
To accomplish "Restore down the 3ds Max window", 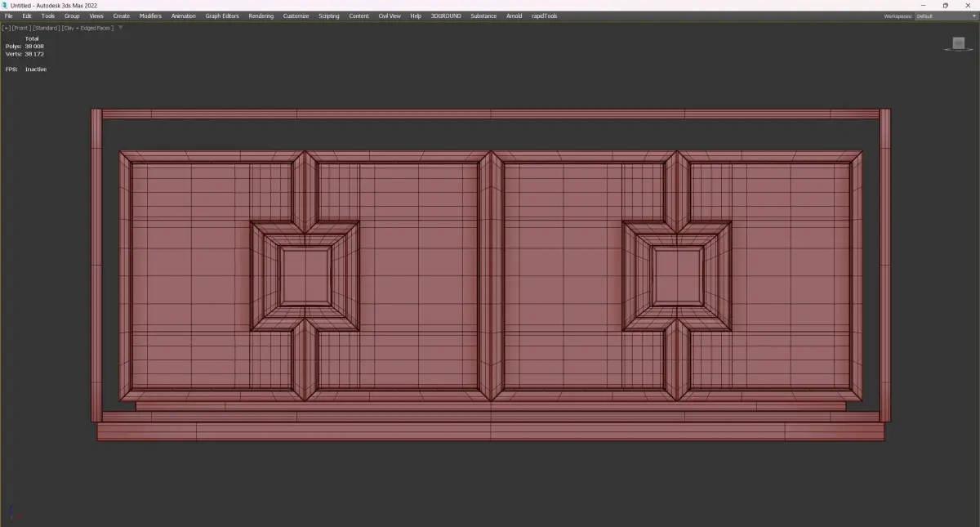I will point(945,5).
